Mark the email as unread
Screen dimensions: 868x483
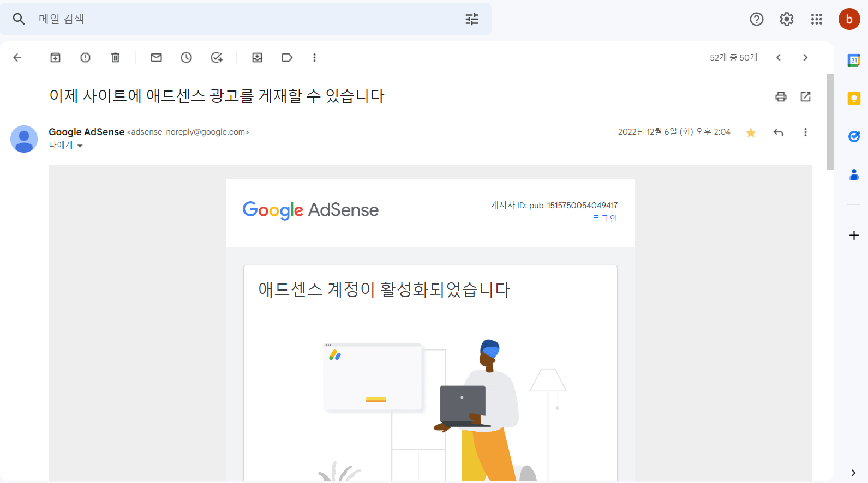[x=157, y=57]
